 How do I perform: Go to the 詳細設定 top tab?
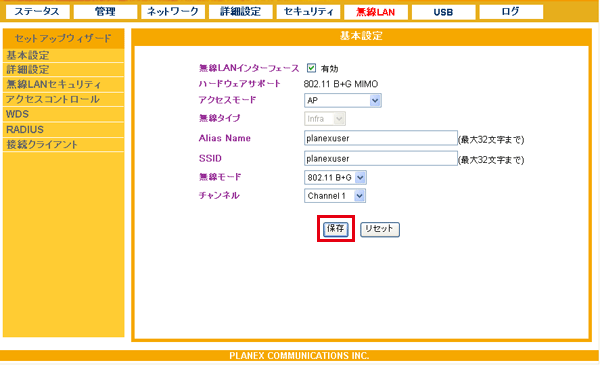pyautogui.click(x=240, y=11)
